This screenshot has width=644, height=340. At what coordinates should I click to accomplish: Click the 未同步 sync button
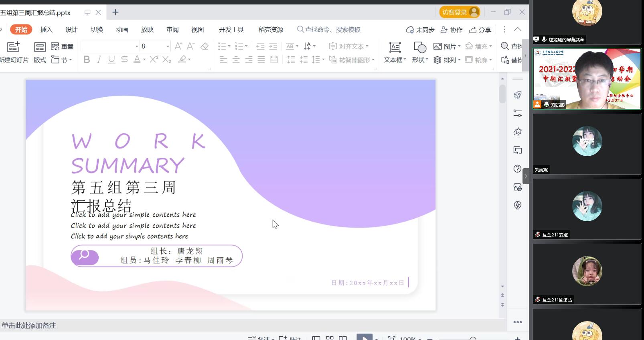coord(420,30)
